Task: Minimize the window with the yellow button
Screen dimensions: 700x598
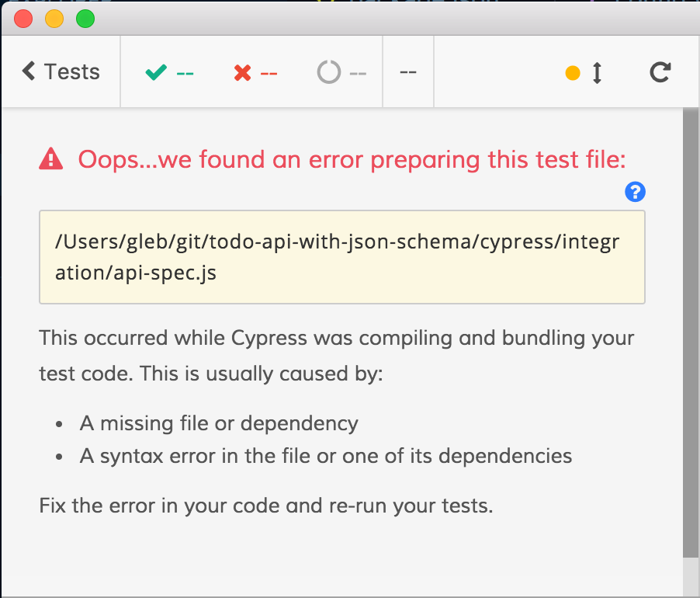Action: click(x=54, y=19)
